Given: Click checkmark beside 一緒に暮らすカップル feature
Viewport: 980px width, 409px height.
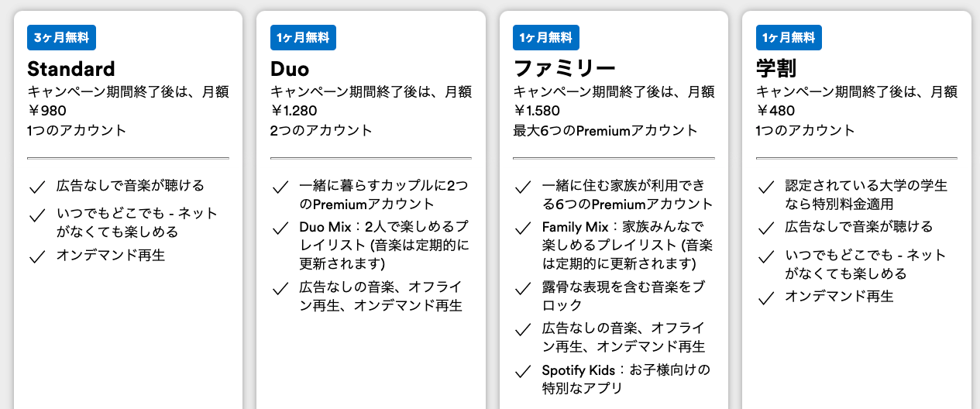Looking at the screenshot, I should 280,187.
